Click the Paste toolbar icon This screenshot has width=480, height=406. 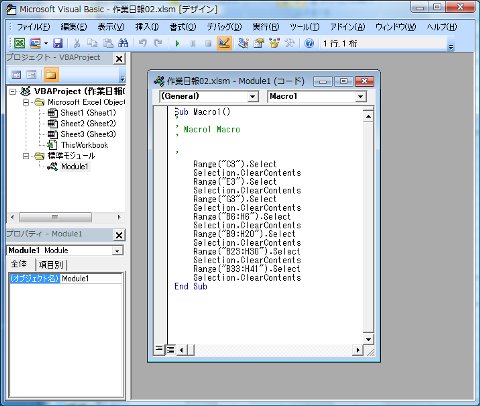[x=108, y=43]
